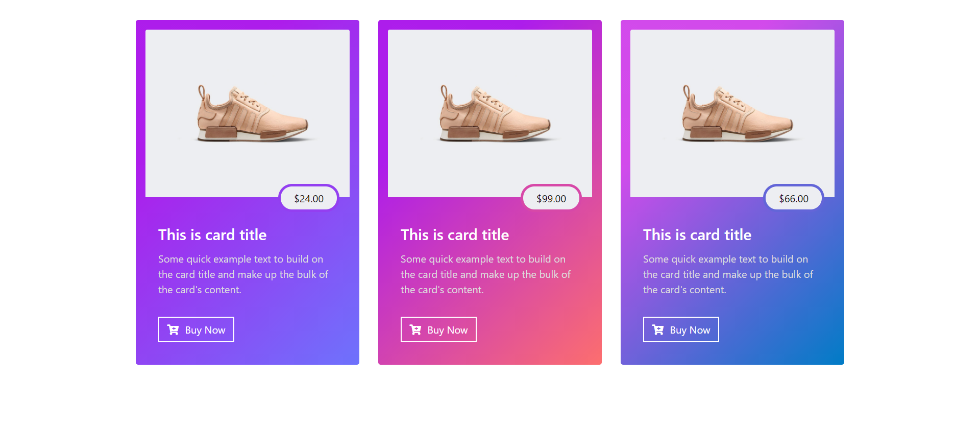
Task: Click the shoe image on the right card
Action: [x=732, y=112]
